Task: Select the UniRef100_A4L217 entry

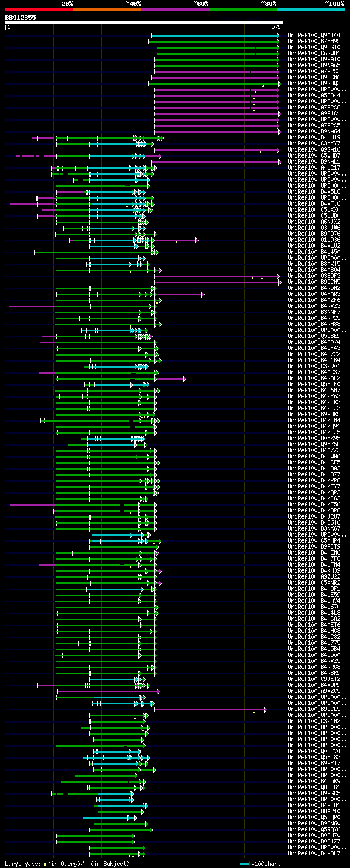Action: coord(314,168)
